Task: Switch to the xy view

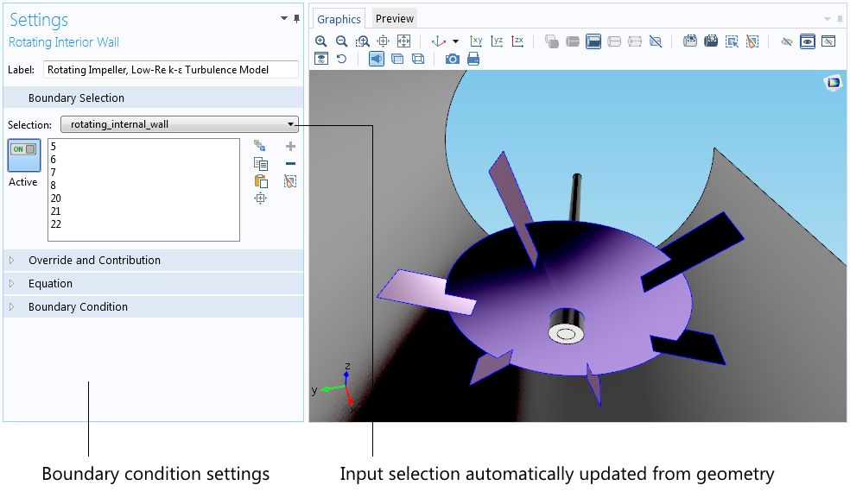Action: [x=476, y=41]
